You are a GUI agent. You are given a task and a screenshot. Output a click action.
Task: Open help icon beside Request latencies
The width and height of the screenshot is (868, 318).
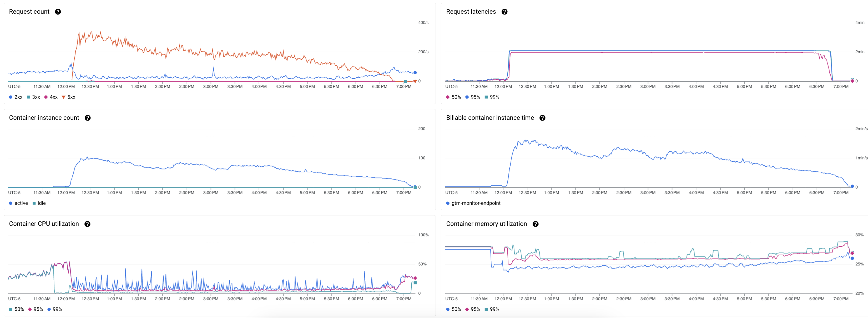(x=504, y=12)
